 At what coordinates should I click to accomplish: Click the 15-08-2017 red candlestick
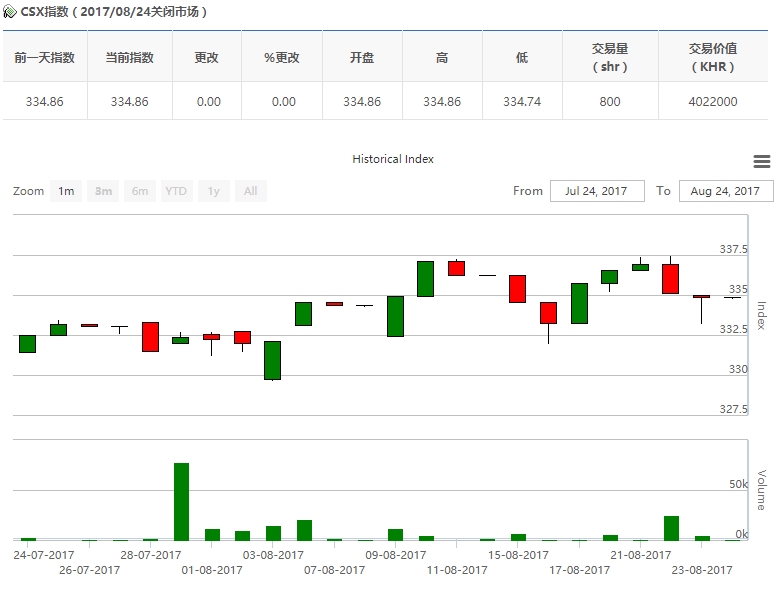coord(517,289)
